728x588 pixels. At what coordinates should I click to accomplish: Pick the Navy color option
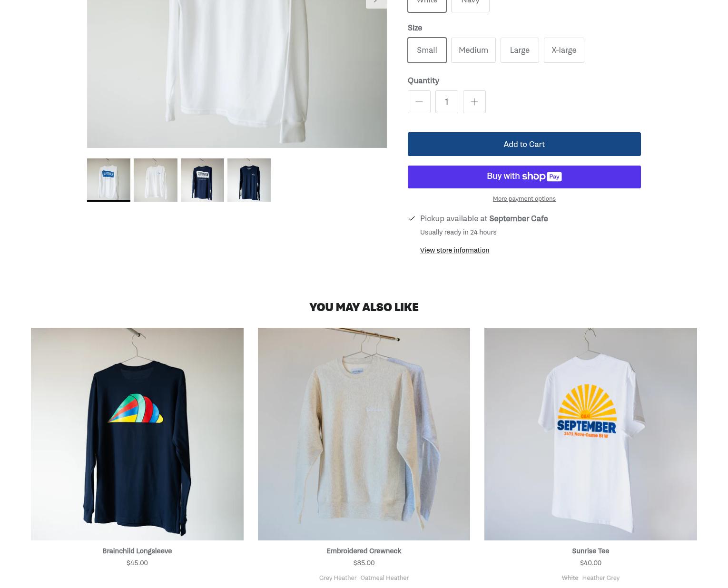[x=470, y=3]
